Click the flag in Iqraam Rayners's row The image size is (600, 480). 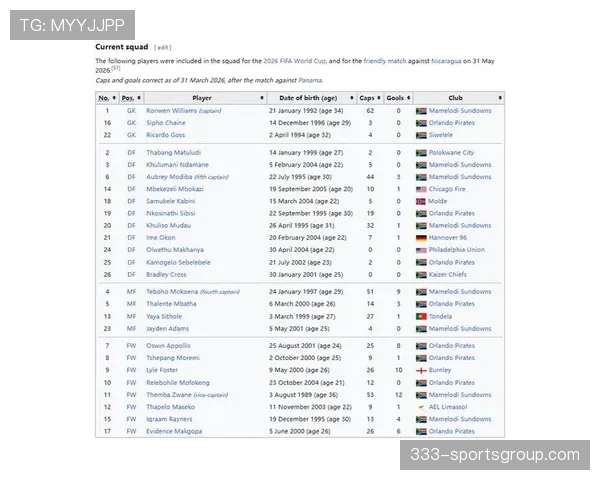[421, 420]
